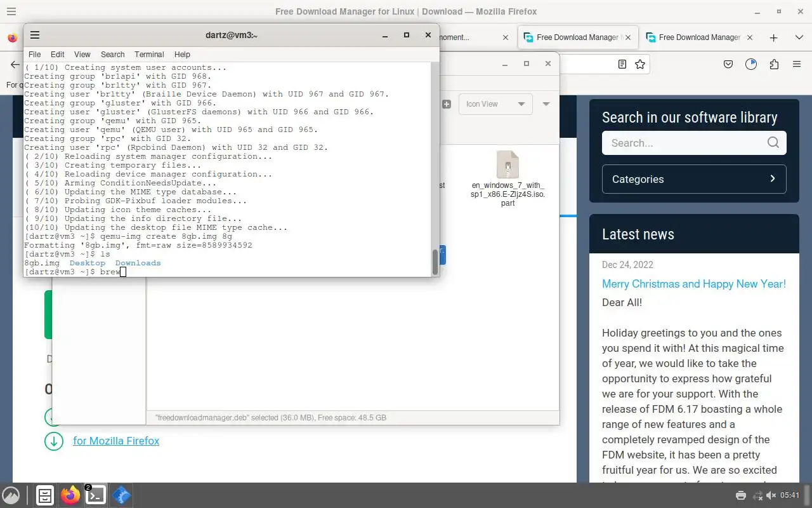This screenshot has width=812, height=508.
Task: Open the Terminal menu in menu bar
Action: [x=149, y=55]
